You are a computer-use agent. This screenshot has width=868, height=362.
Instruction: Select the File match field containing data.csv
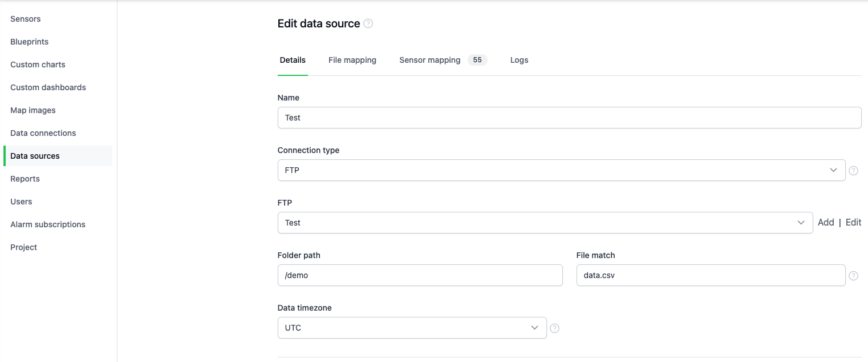pyautogui.click(x=710, y=275)
